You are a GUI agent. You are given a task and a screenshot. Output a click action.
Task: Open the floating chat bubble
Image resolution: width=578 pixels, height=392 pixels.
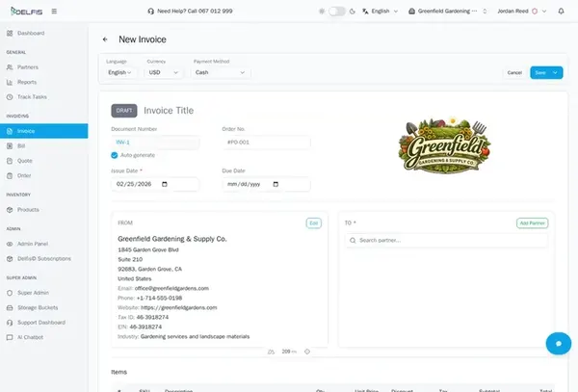pos(559,344)
